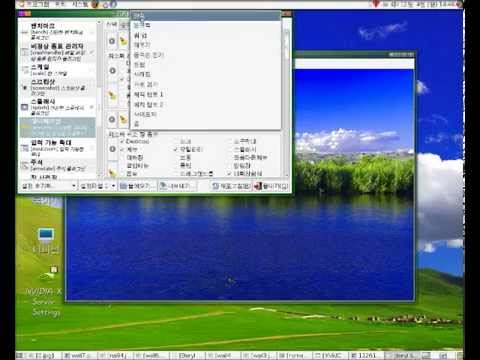Toggle the 보통 window type checkbox
Image resolution: width=480 pixels, height=360 pixels.
[x=176, y=157]
